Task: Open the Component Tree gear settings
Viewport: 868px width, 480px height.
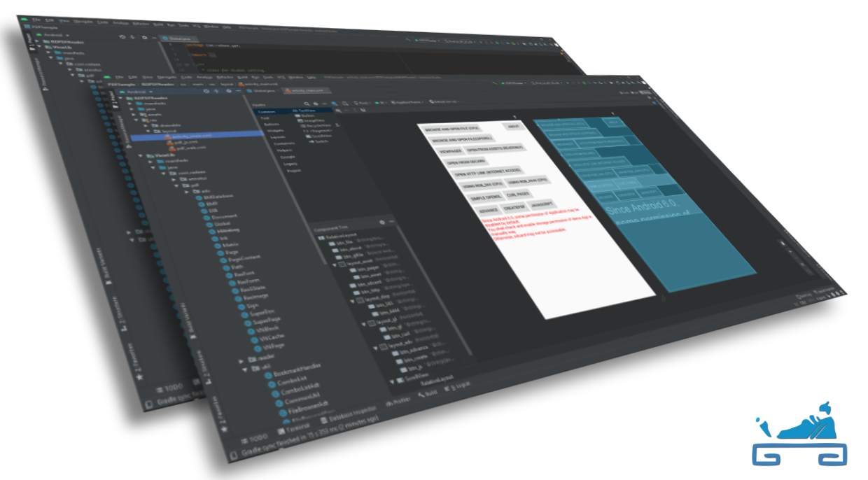Action: coord(382,223)
